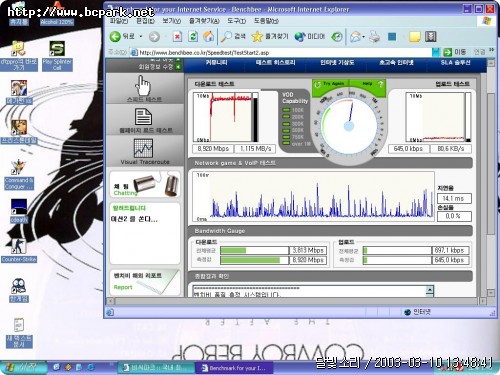Click the Report link in sidebar
The image size is (500, 375).
coord(123,287)
